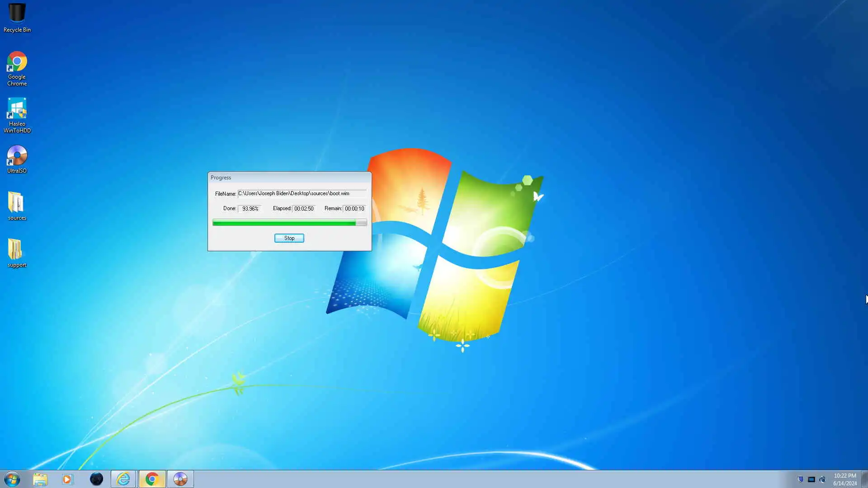
Task: Switch to Chrome in the taskbar
Action: pyautogui.click(x=152, y=479)
